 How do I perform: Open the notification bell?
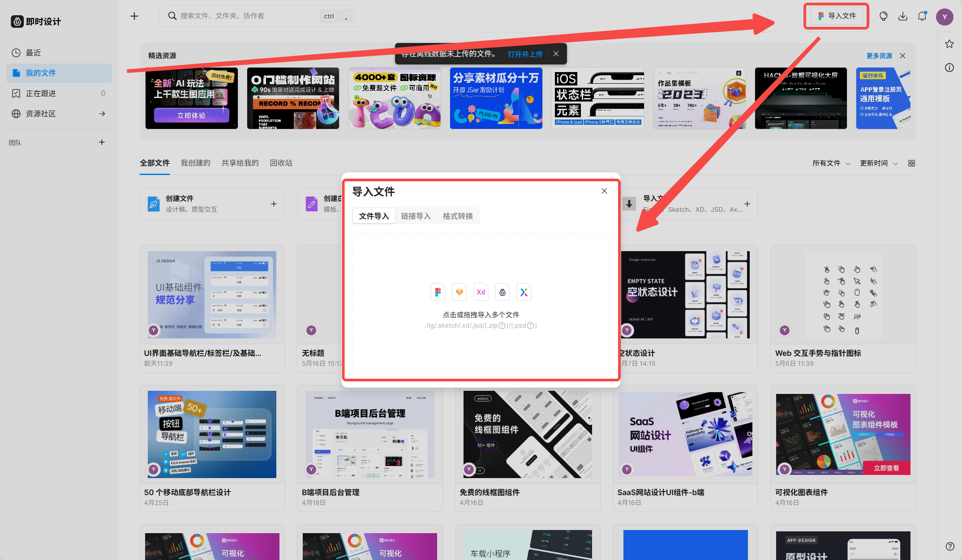pyautogui.click(x=922, y=16)
